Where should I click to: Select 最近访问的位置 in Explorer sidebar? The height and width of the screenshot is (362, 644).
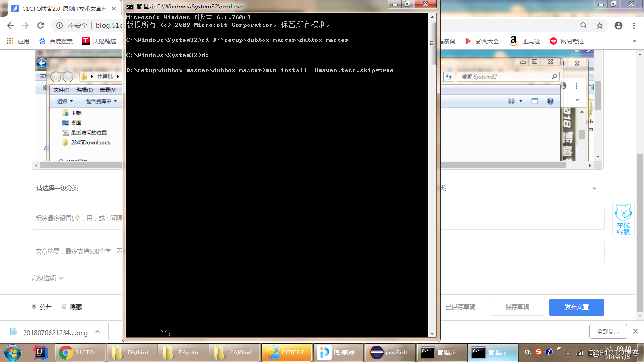pyautogui.click(x=85, y=132)
